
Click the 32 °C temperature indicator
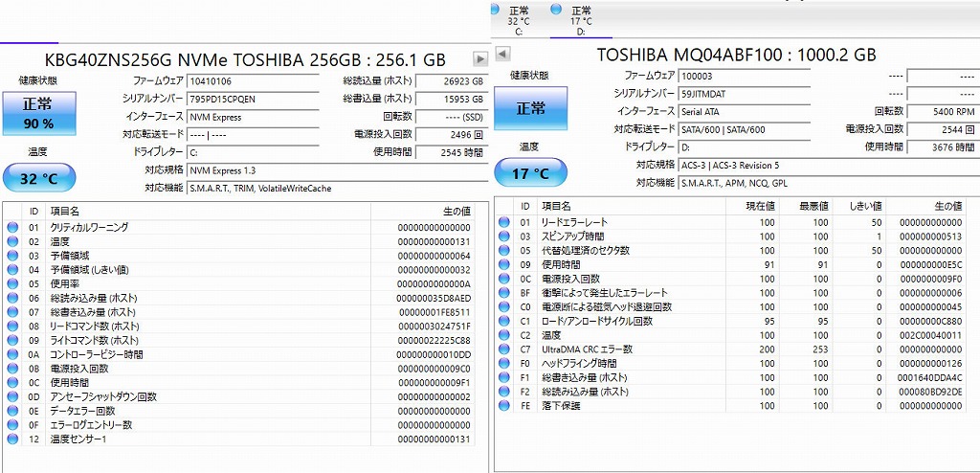click(39, 178)
